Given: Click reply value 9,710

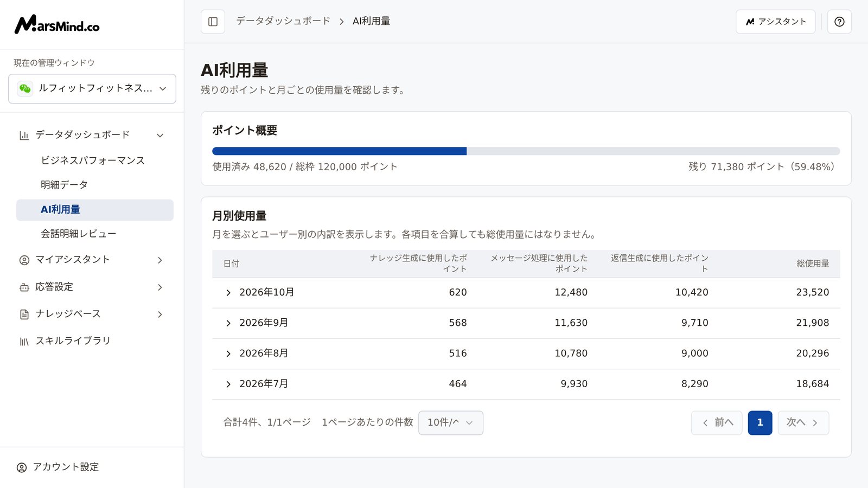Looking at the screenshot, I should click(695, 323).
